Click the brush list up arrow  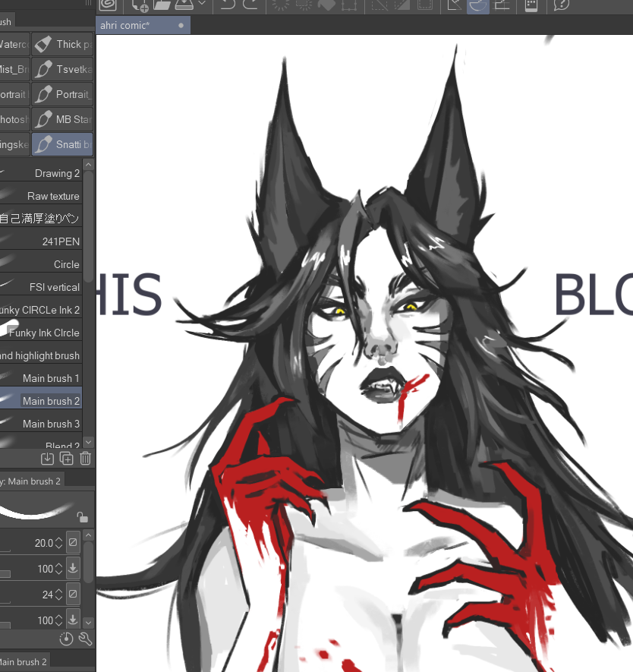(x=88, y=165)
